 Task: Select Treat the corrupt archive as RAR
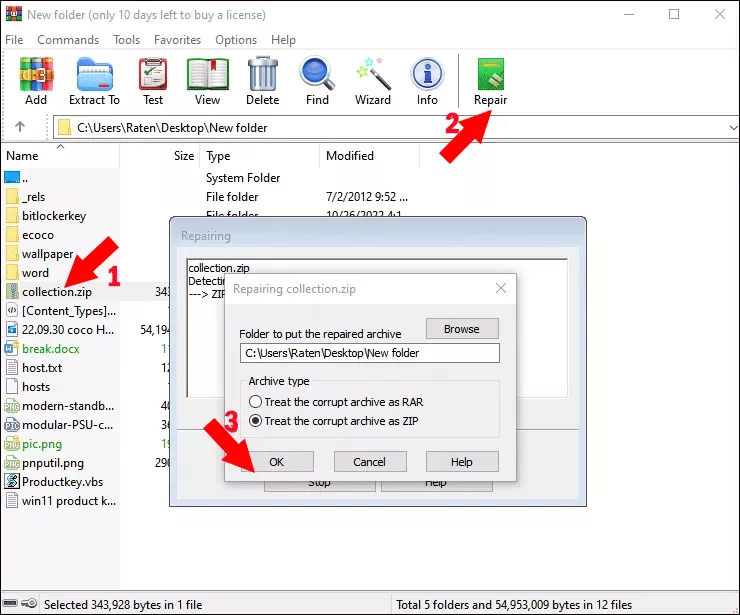point(256,401)
